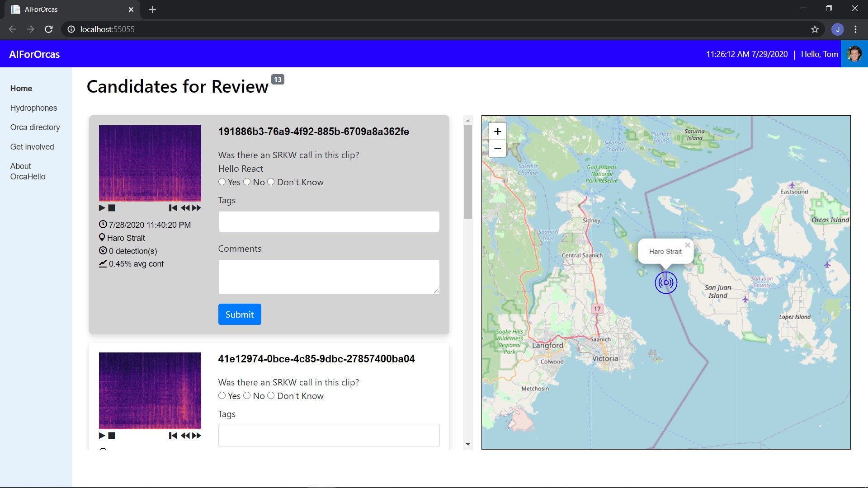
Task: Fast forward the second candidate's audio
Action: click(197, 436)
